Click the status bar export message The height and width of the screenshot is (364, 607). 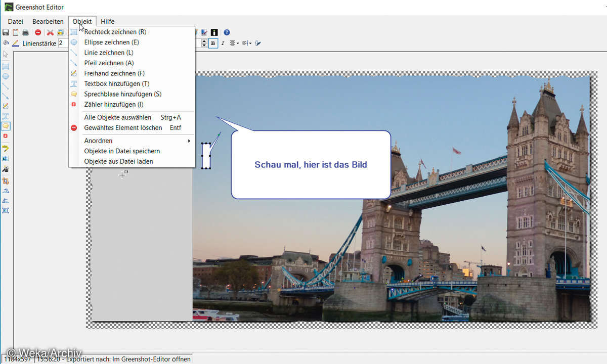113,359
